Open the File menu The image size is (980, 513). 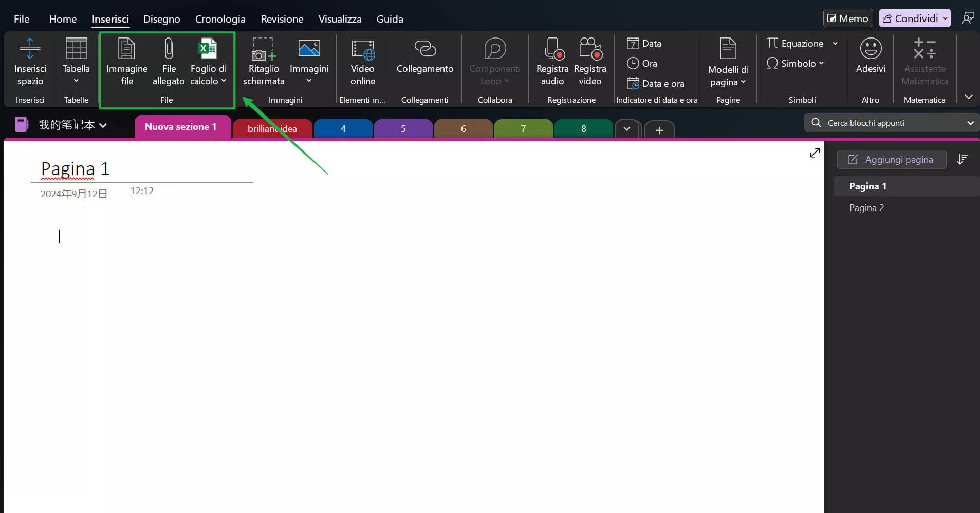tap(22, 19)
